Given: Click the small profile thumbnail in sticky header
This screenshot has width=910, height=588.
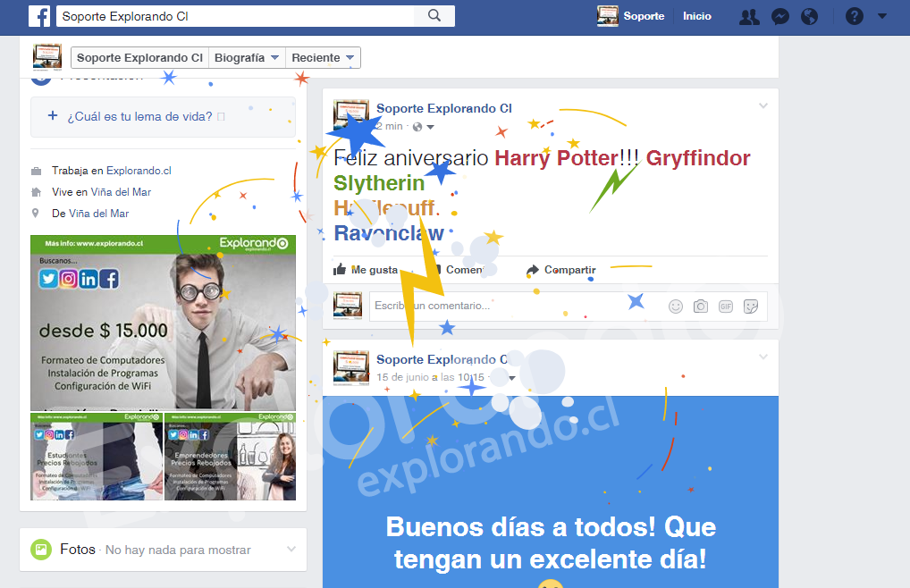Looking at the screenshot, I should pos(47,57).
